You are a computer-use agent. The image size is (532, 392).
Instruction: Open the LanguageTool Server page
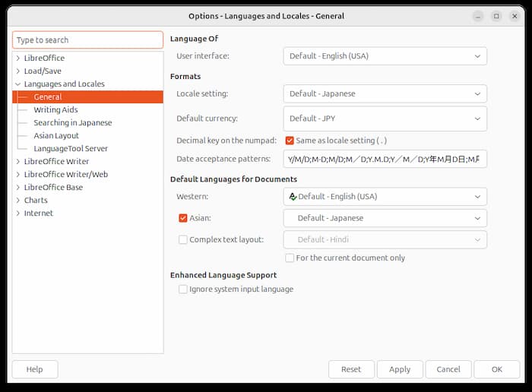pyautogui.click(x=71, y=149)
